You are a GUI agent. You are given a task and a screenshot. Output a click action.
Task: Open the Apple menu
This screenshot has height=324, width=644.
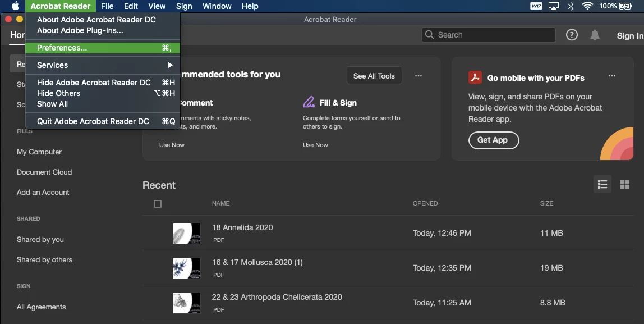pos(15,6)
